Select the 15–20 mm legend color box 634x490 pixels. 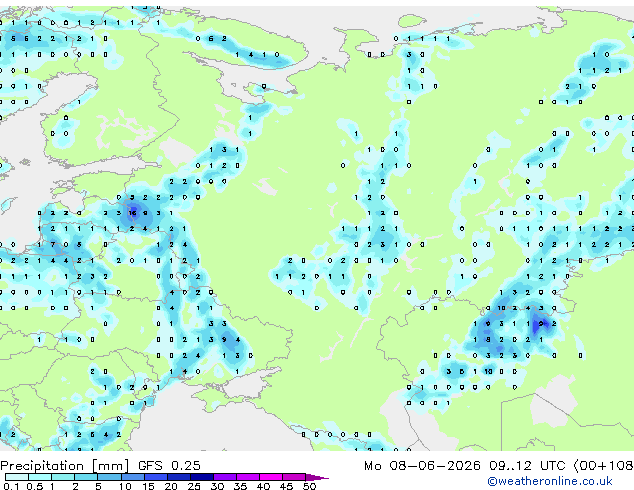156,477
